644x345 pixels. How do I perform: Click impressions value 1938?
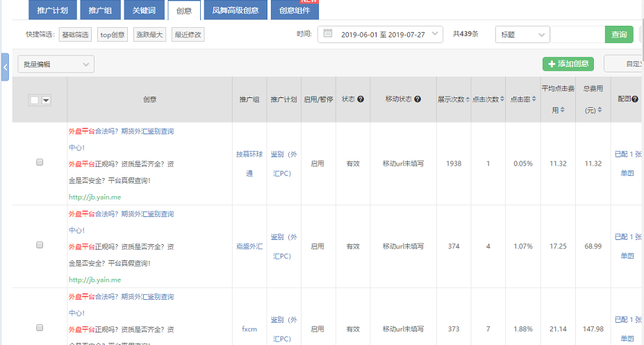coord(454,163)
